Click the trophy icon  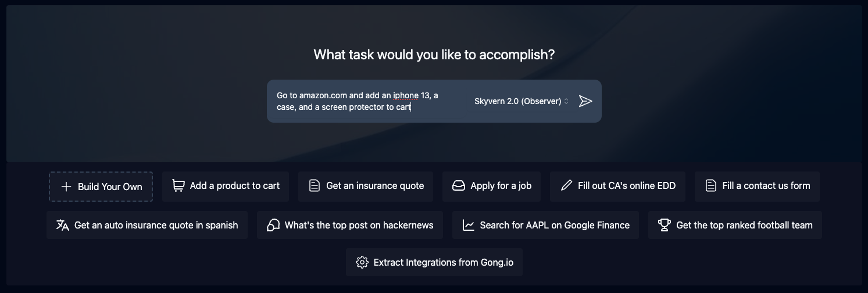click(664, 225)
